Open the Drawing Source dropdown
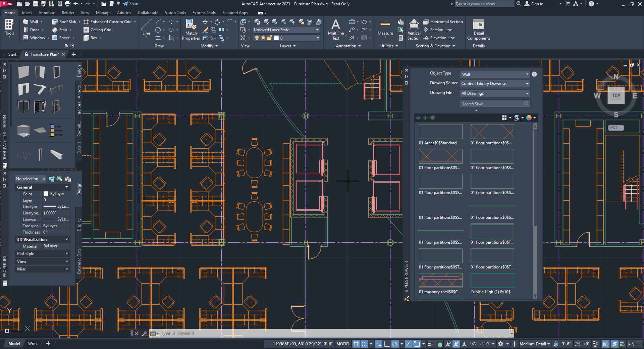644x349 pixels. pyautogui.click(x=495, y=84)
